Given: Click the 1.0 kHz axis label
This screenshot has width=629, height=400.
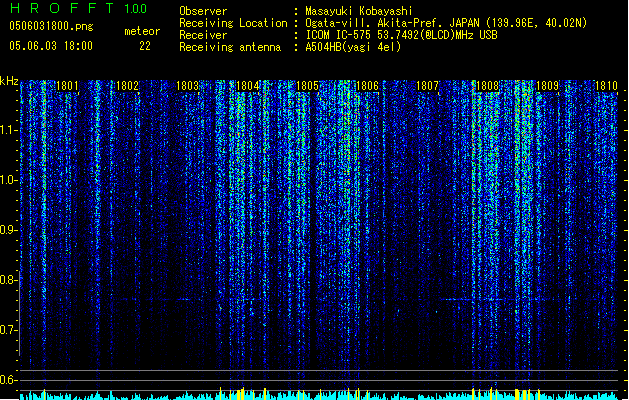Looking at the screenshot, I should [8, 180].
